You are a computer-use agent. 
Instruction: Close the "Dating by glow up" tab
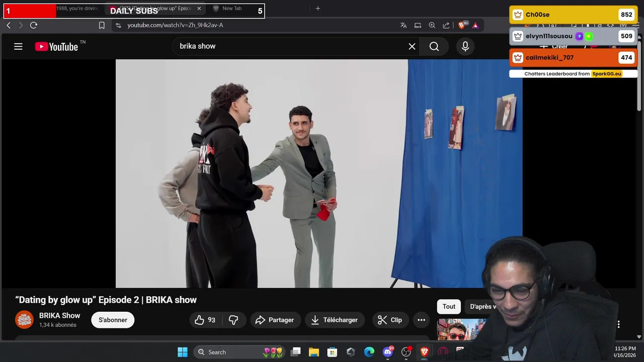(x=199, y=9)
